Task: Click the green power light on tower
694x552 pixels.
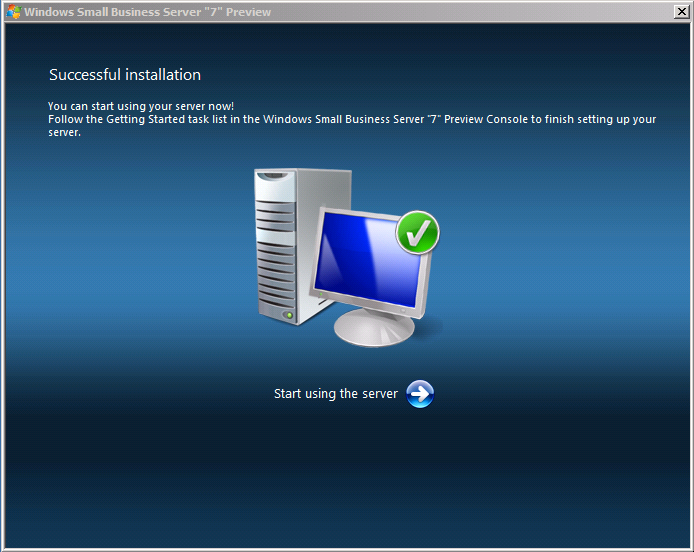Action: pos(290,316)
